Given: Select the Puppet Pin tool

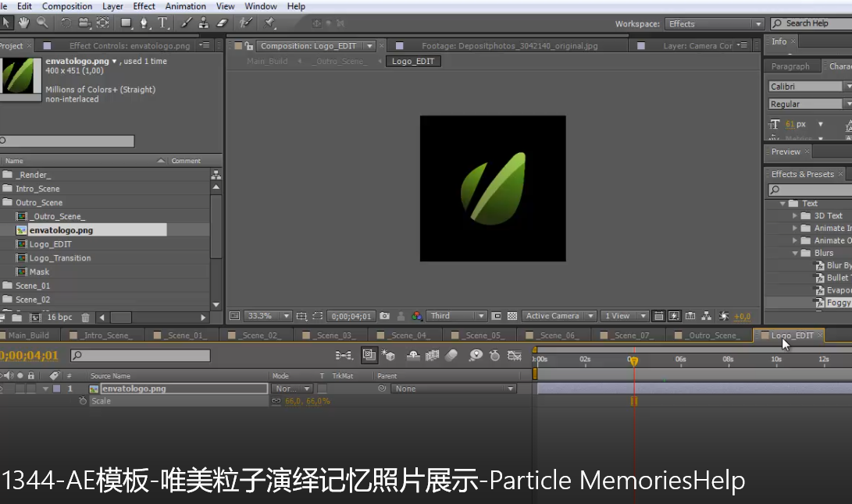Looking at the screenshot, I should coord(269,23).
